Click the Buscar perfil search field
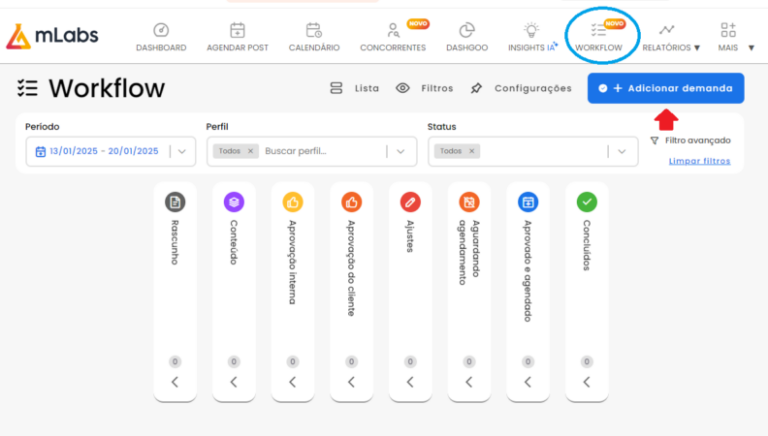The width and height of the screenshot is (768, 436). (295, 151)
